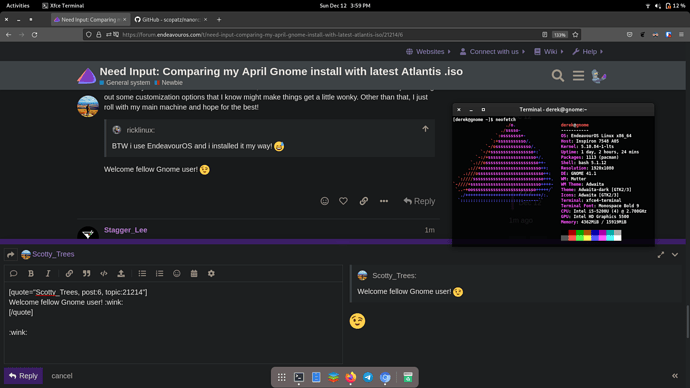Open Scotty_Trees user link in composer header
Viewport: 690px width, 388px height.
tap(53, 254)
